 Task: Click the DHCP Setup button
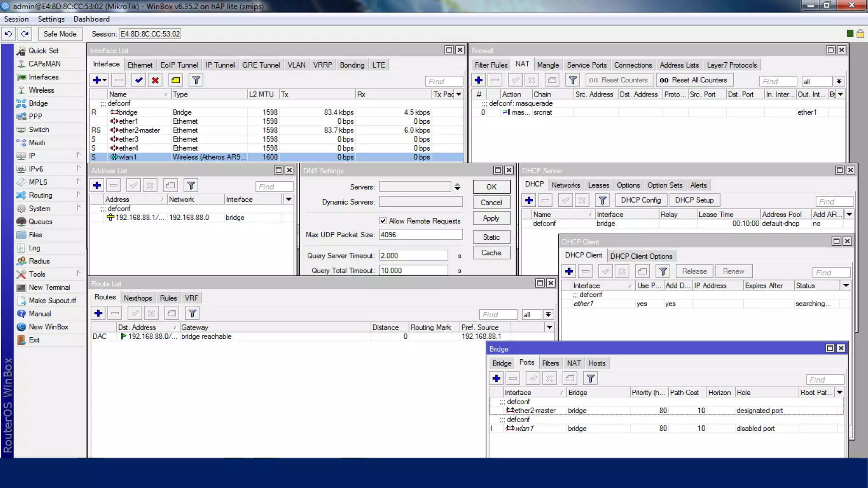pyautogui.click(x=694, y=200)
